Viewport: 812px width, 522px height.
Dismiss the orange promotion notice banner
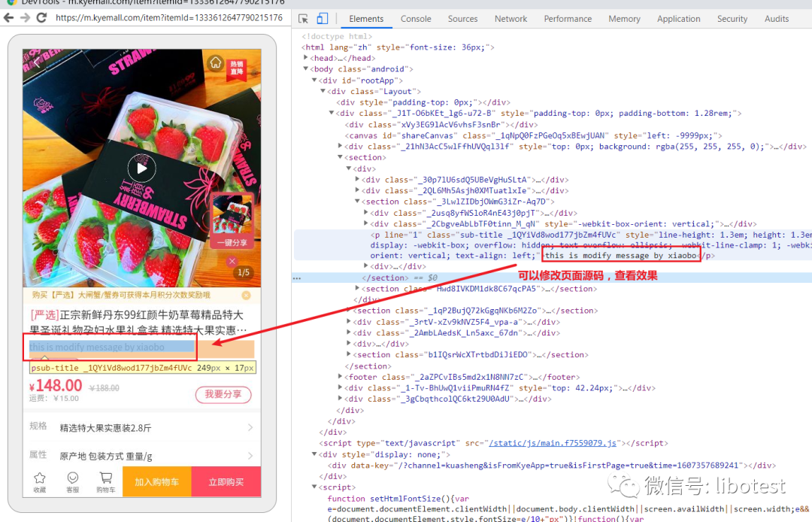click(x=246, y=295)
